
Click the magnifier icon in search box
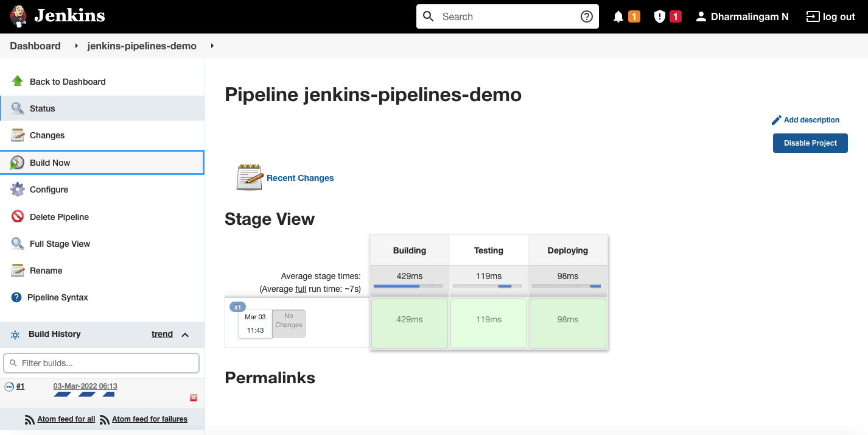(429, 16)
